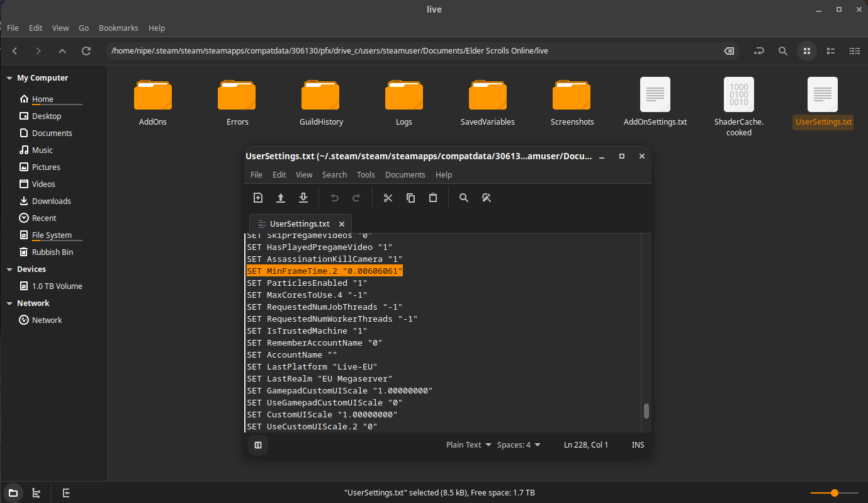Open Plain Text language dropdown
This screenshot has height=503, width=868.
click(x=468, y=444)
